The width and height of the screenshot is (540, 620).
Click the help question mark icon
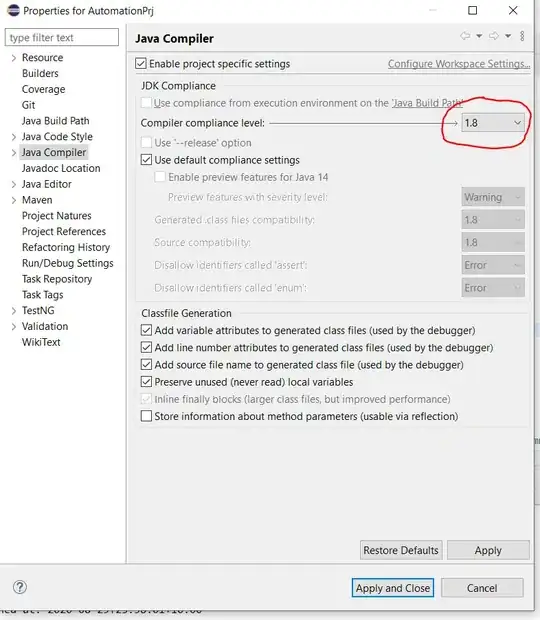tap(20, 587)
